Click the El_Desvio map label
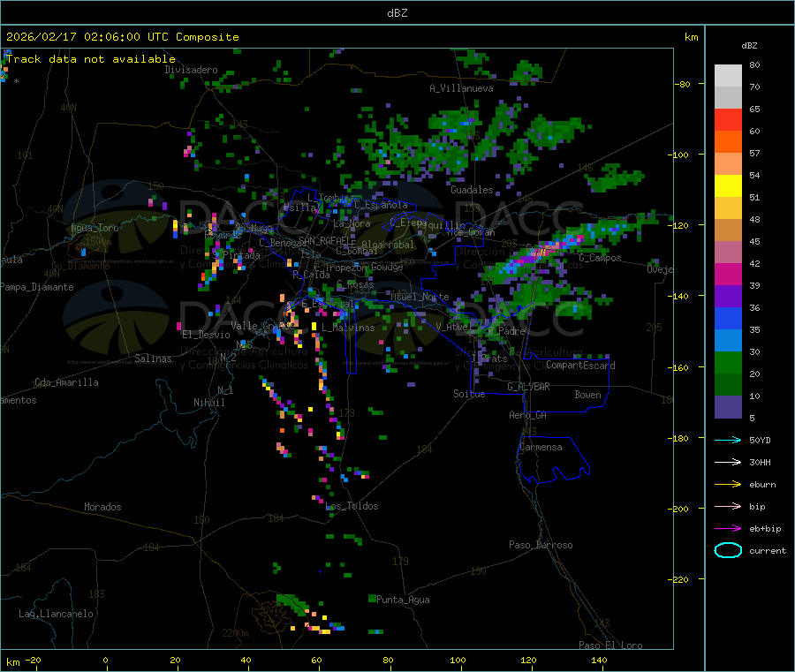795x672 pixels. pyautogui.click(x=206, y=335)
